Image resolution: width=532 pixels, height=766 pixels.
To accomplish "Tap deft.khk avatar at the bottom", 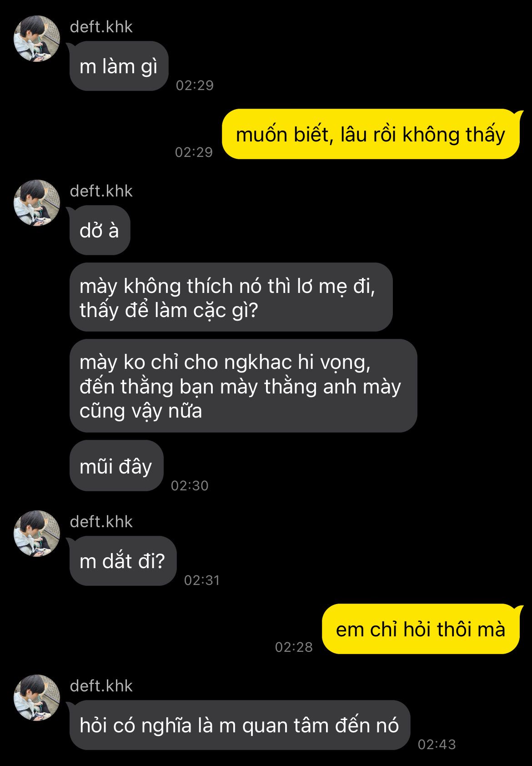I will click(x=37, y=698).
